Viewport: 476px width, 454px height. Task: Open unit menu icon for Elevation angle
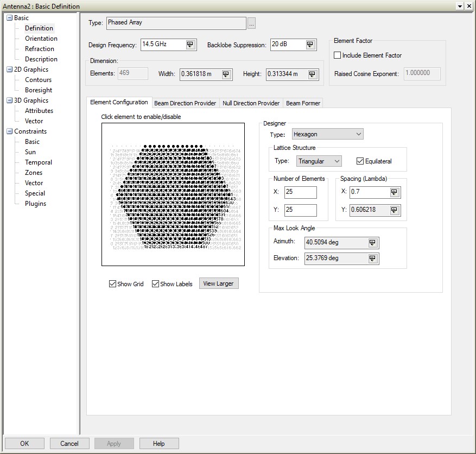[x=372, y=258]
